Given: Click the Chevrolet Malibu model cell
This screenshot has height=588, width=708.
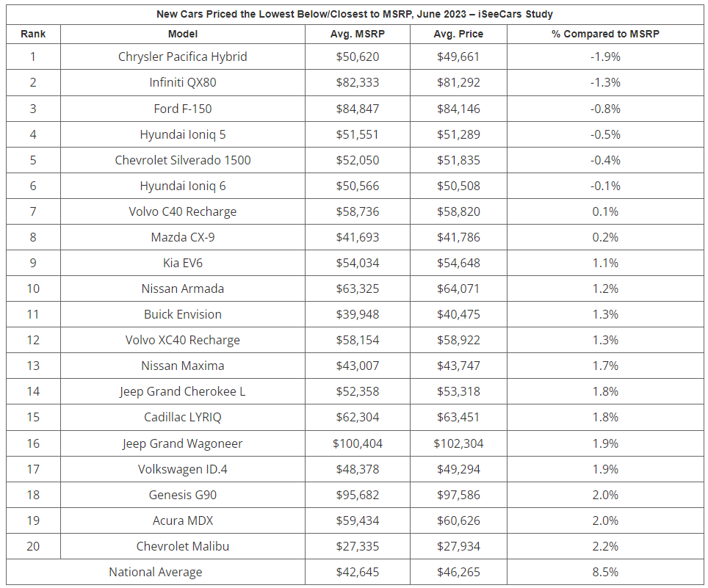Looking at the screenshot, I should tap(182, 546).
